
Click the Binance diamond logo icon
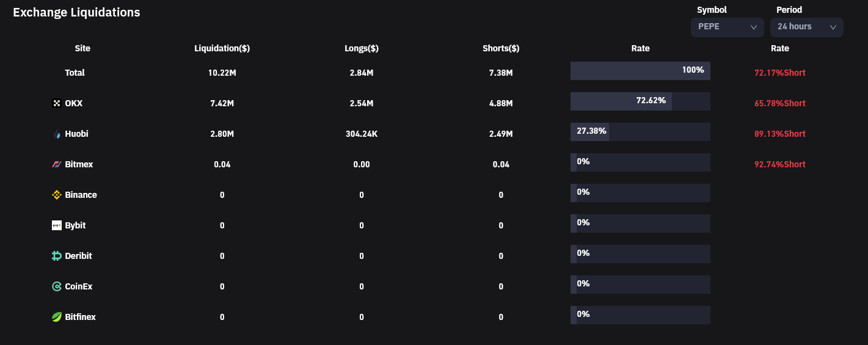[x=57, y=195]
